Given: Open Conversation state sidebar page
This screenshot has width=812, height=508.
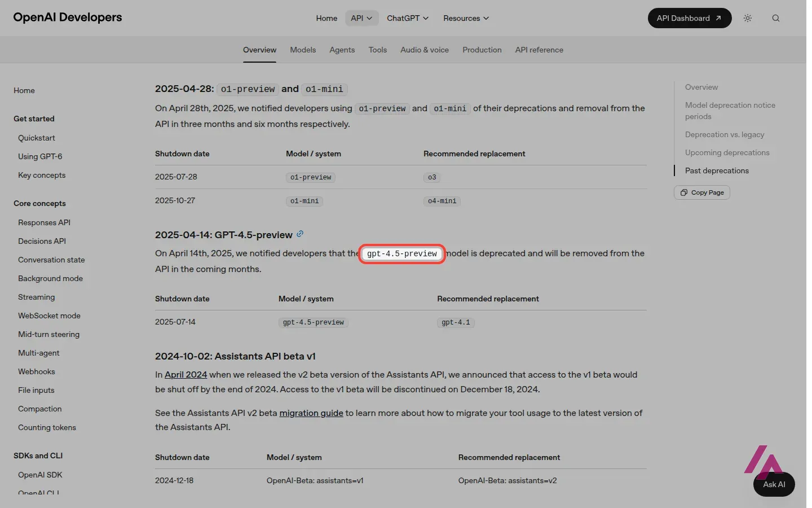Looking at the screenshot, I should pos(51,260).
